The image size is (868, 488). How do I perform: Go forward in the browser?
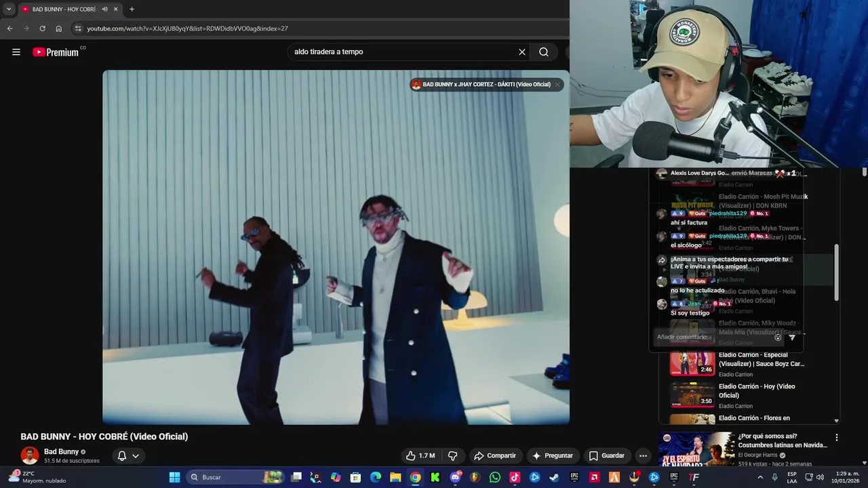(x=26, y=28)
